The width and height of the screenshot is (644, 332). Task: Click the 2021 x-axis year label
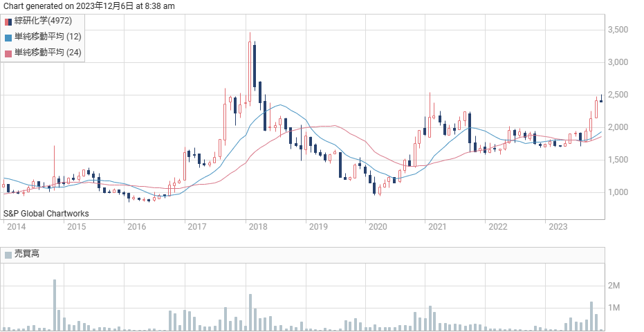pyautogui.click(x=437, y=227)
